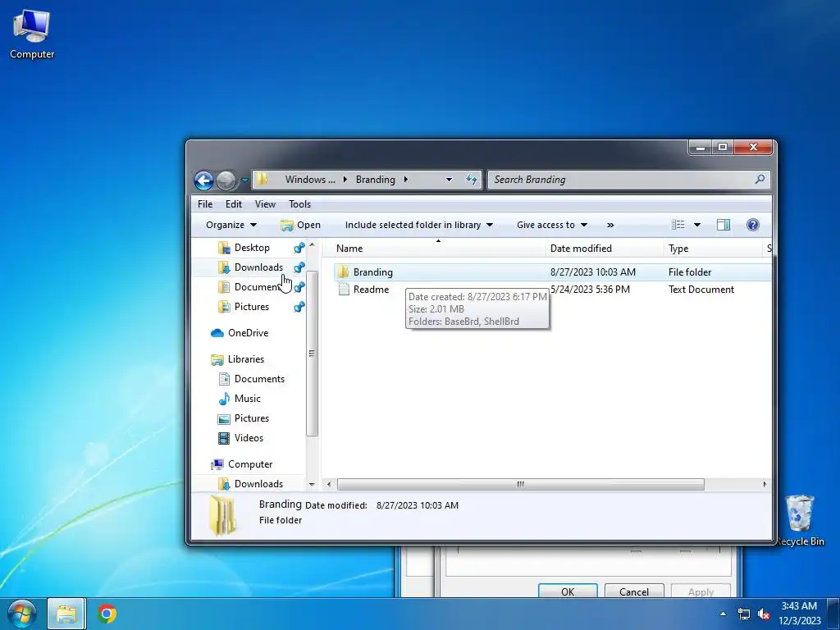The image size is (840, 630).
Task: Open the Pictures library under Libraries
Action: point(251,419)
